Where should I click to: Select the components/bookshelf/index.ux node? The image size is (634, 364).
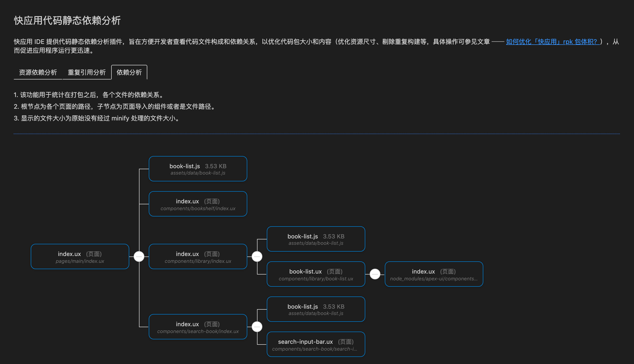coord(198,204)
